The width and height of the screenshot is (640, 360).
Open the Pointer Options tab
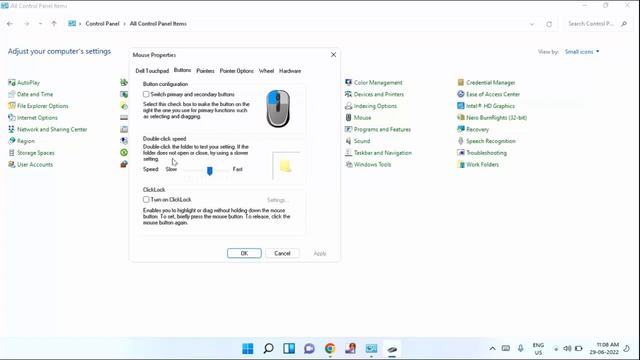click(237, 71)
